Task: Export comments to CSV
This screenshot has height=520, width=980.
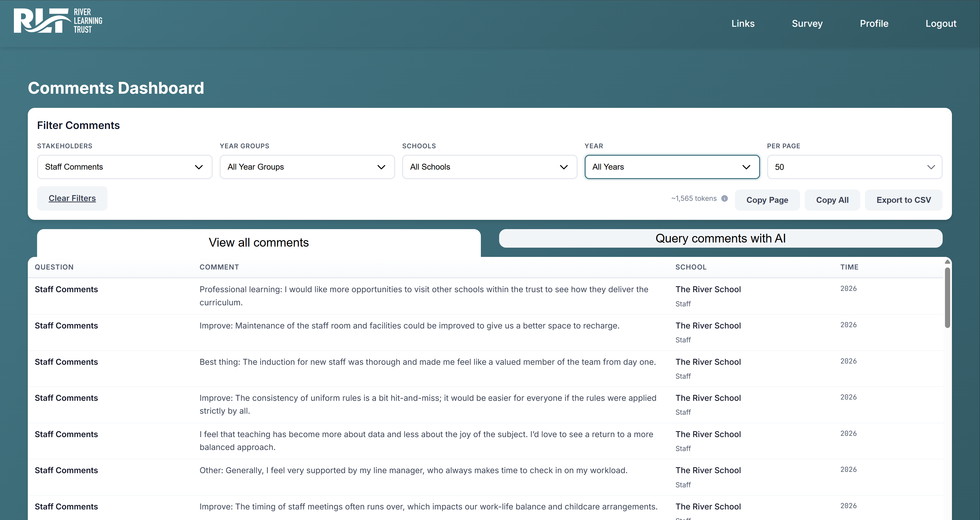Action: click(x=904, y=200)
